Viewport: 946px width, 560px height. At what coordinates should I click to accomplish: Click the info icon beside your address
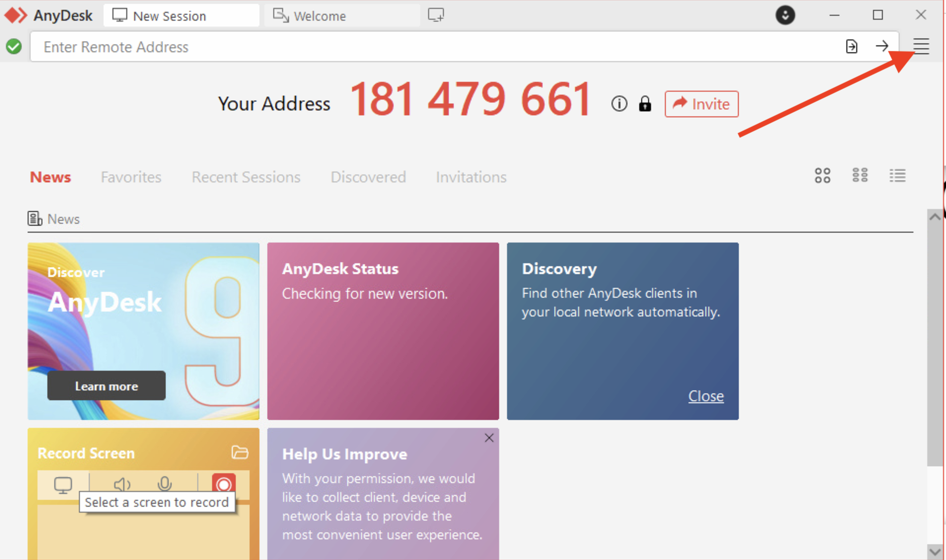619,104
